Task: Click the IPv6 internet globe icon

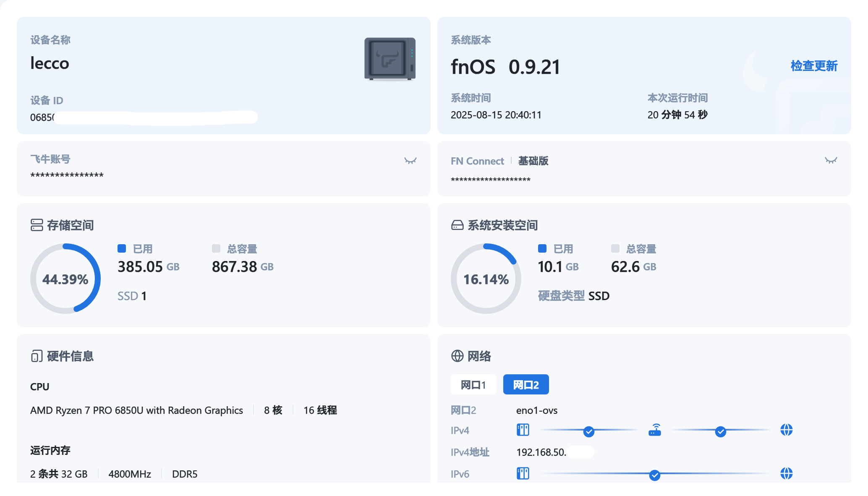Action: (x=786, y=474)
